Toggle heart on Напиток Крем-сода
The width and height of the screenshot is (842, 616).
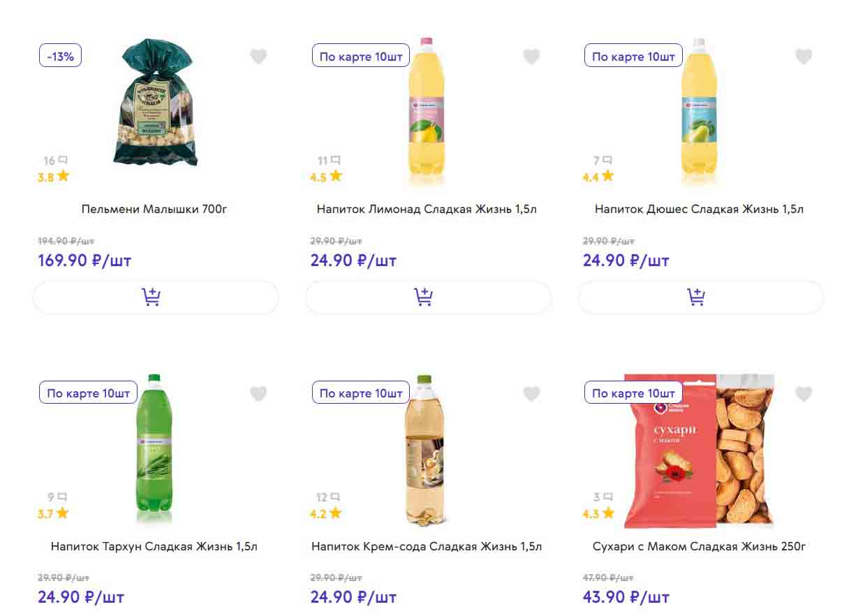pyautogui.click(x=531, y=394)
